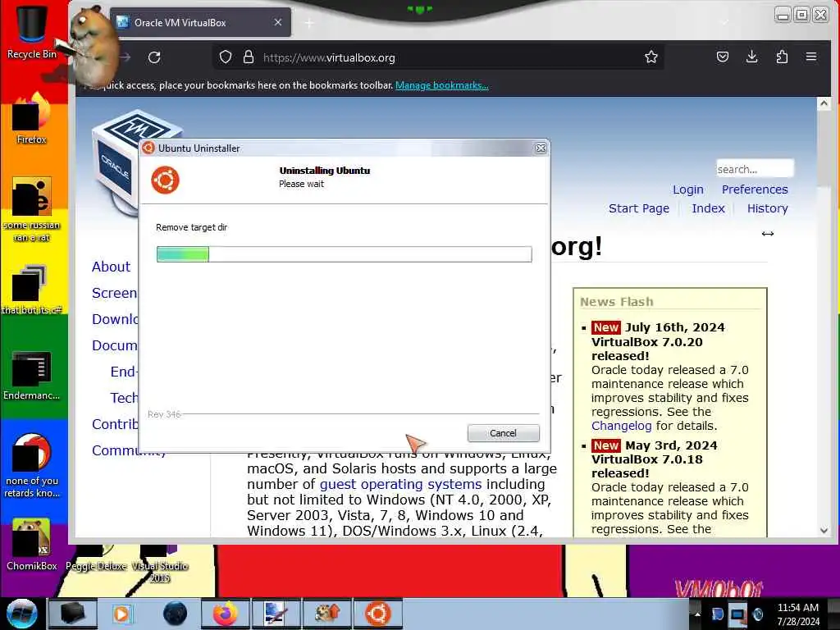Show hidden tray icons arrow
The width and height of the screenshot is (840, 630).
point(697,614)
